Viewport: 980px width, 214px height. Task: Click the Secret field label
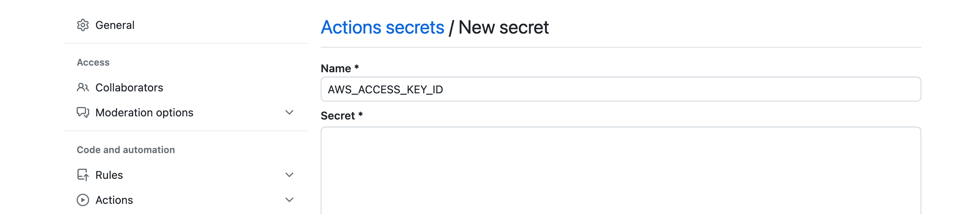342,116
